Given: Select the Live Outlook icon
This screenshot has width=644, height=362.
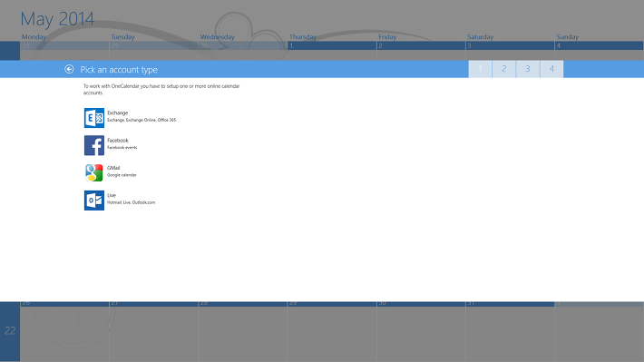Looking at the screenshot, I should [94, 201].
